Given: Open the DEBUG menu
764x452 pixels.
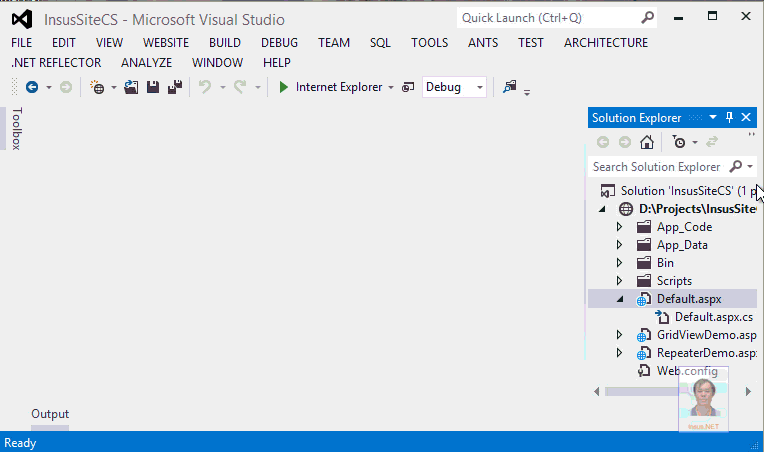Looking at the screenshot, I should click(x=279, y=43).
